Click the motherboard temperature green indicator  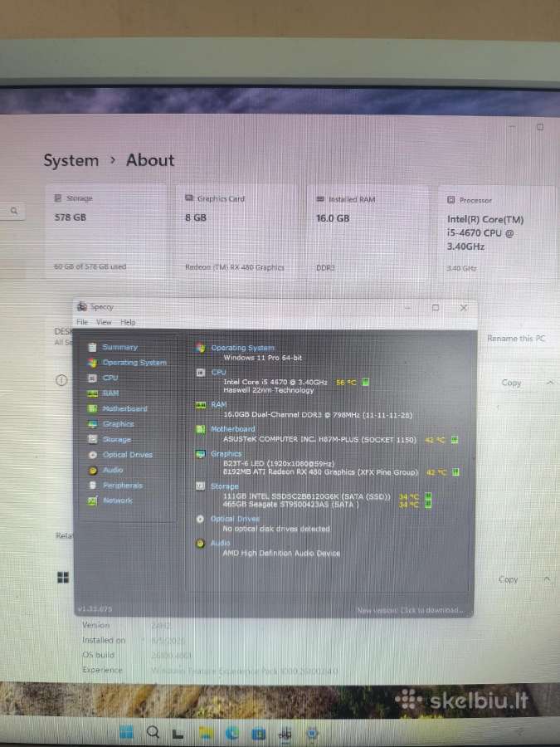tap(455, 440)
